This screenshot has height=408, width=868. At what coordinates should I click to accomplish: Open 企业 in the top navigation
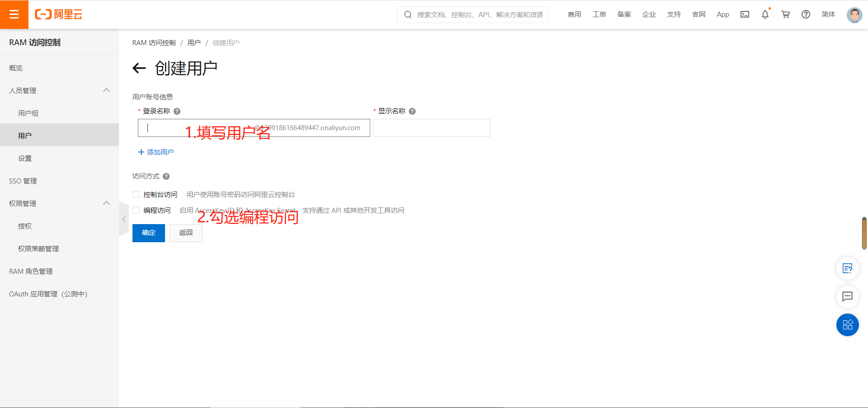pos(649,14)
